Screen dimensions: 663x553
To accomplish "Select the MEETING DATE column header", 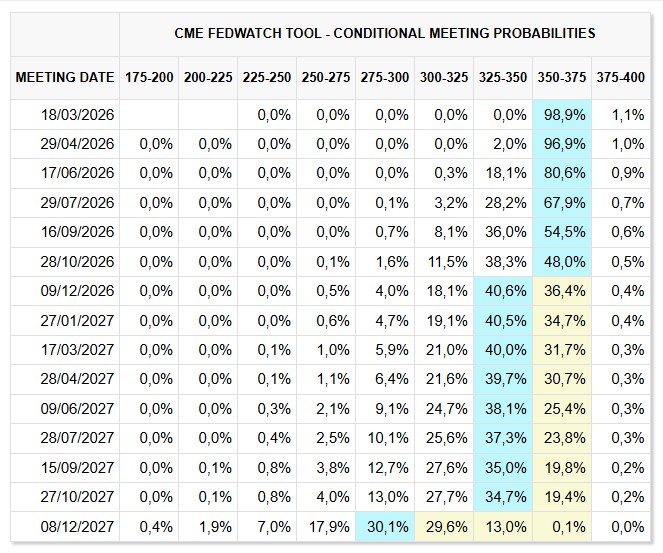I will coord(65,78).
